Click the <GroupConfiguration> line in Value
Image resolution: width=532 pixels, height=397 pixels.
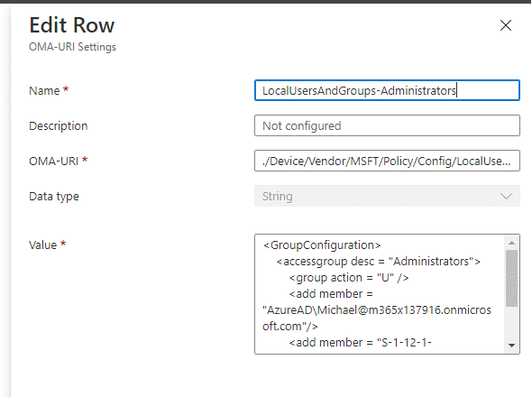(322, 245)
